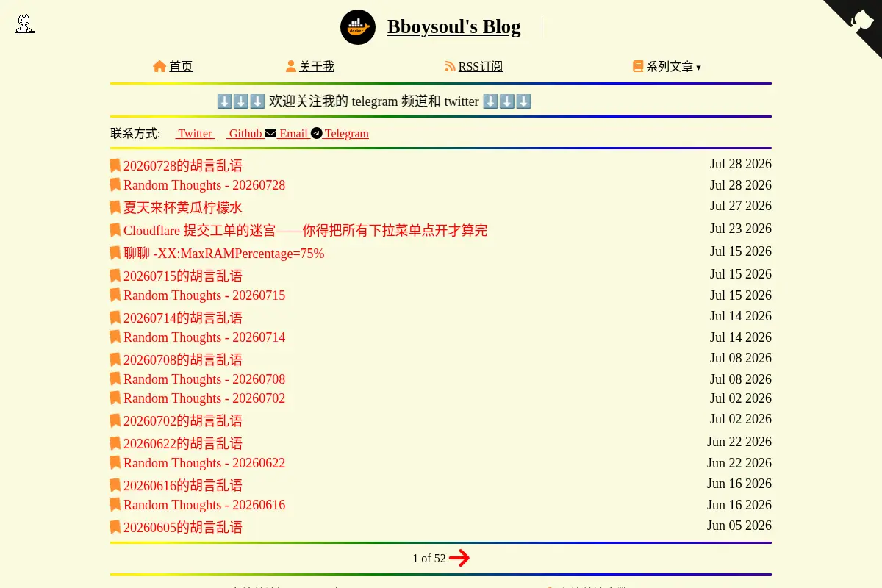Open the Twitter contact link
882x588 pixels.
pos(195,133)
